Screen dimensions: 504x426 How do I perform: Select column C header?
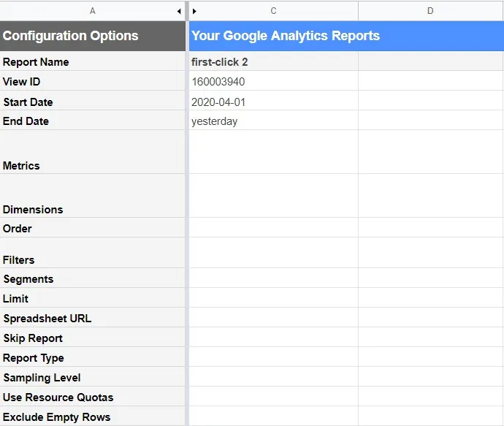[273, 11]
